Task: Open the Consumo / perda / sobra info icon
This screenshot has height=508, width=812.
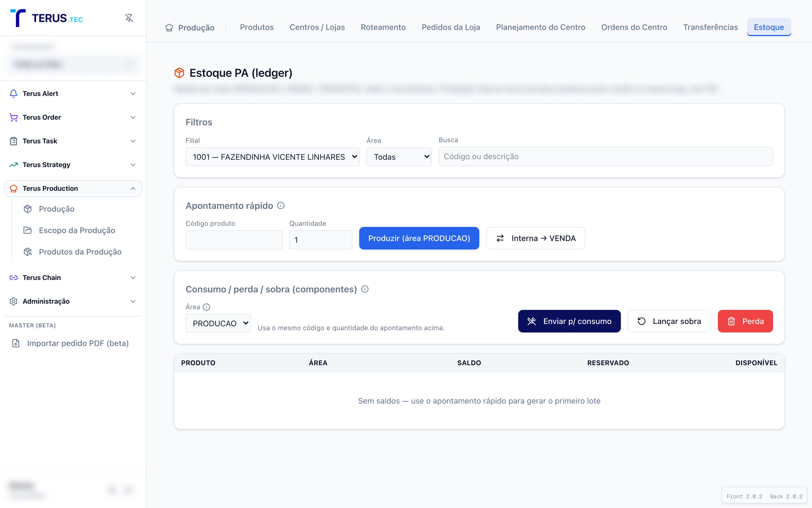Action: pos(365,289)
